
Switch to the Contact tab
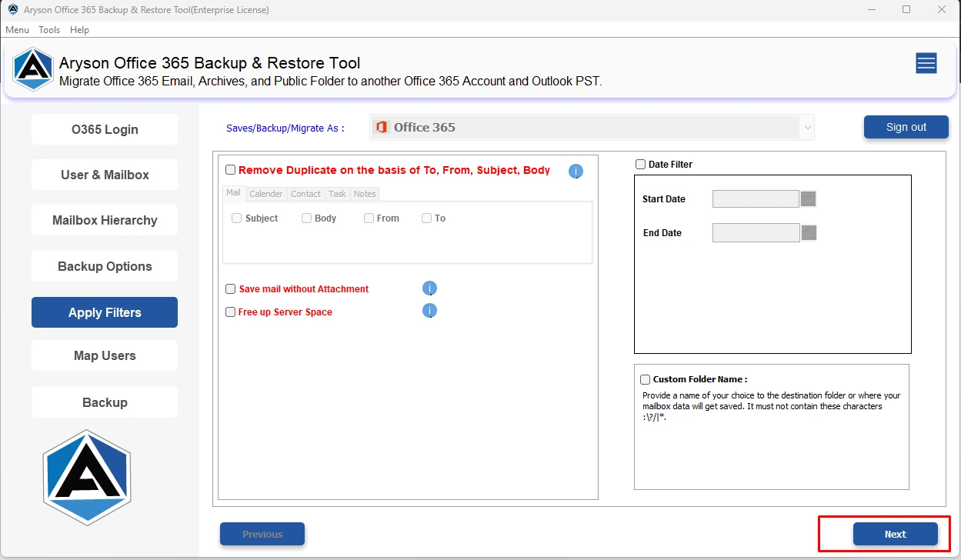click(305, 194)
